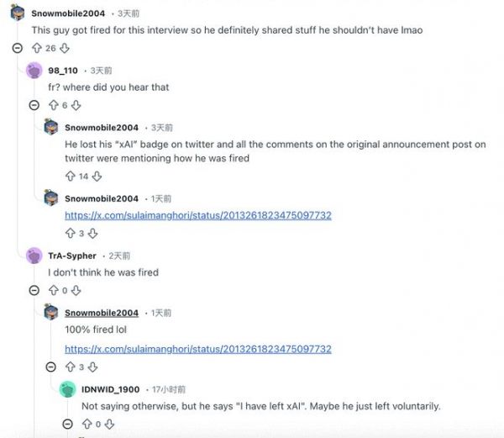The height and width of the screenshot is (438, 504).
Task: Upvote the top comment with 26 points
Action: click(x=36, y=49)
